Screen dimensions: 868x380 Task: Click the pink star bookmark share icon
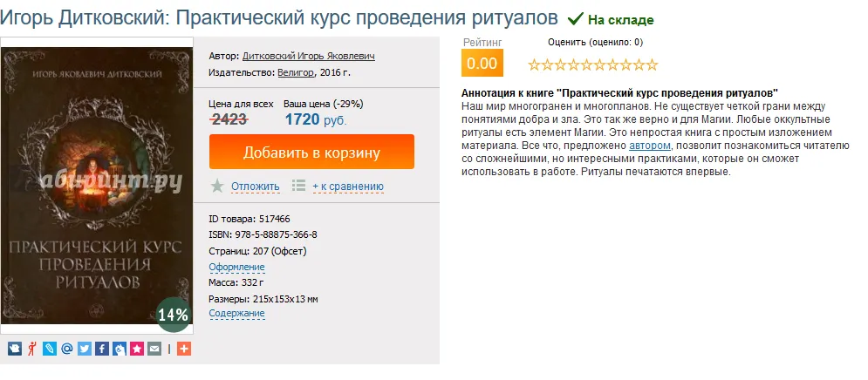coord(137,349)
